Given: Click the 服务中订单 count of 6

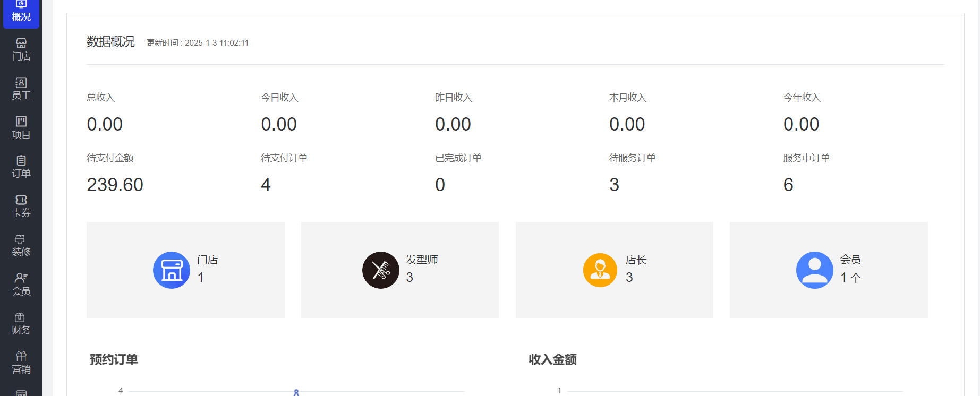Looking at the screenshot, I should pos(788,185).
